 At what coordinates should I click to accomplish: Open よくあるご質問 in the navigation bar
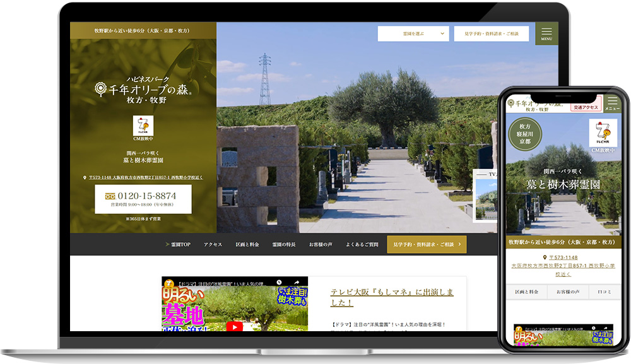point(362,245)
